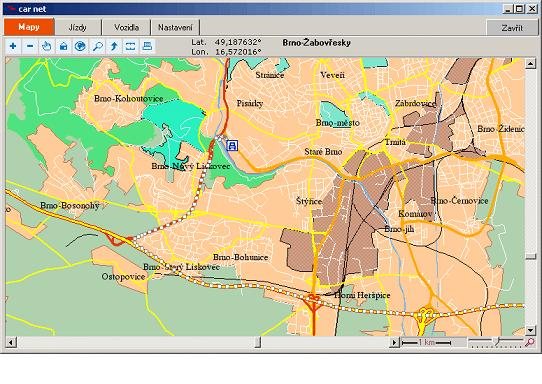542x384 pixels.
Task: Click the magnifier icon beside zoom slider
Action: pos(530,342)
